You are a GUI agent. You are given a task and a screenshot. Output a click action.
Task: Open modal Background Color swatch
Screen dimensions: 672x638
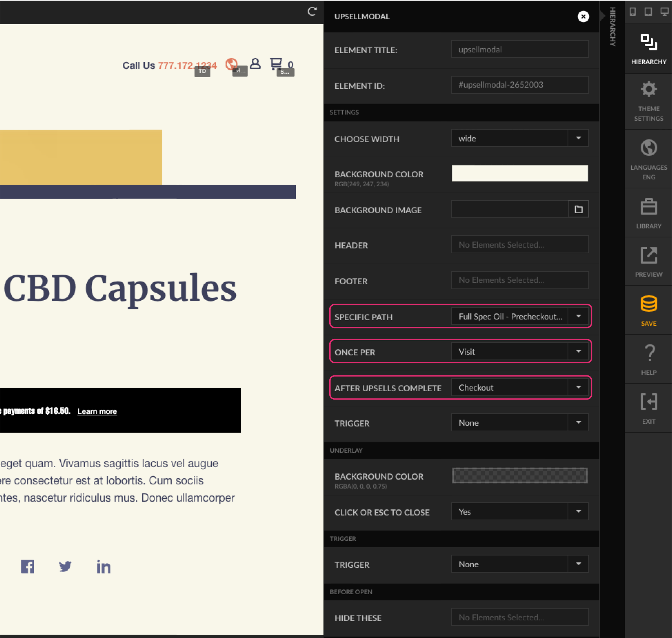(520, 173)
